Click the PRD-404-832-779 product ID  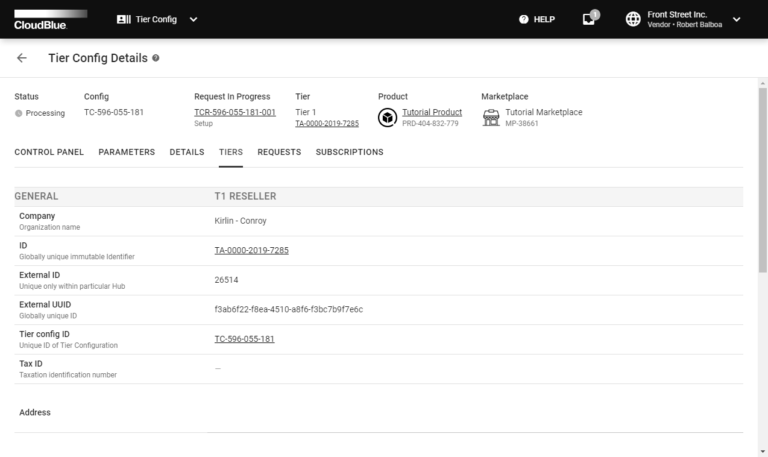tap(430, 123)
